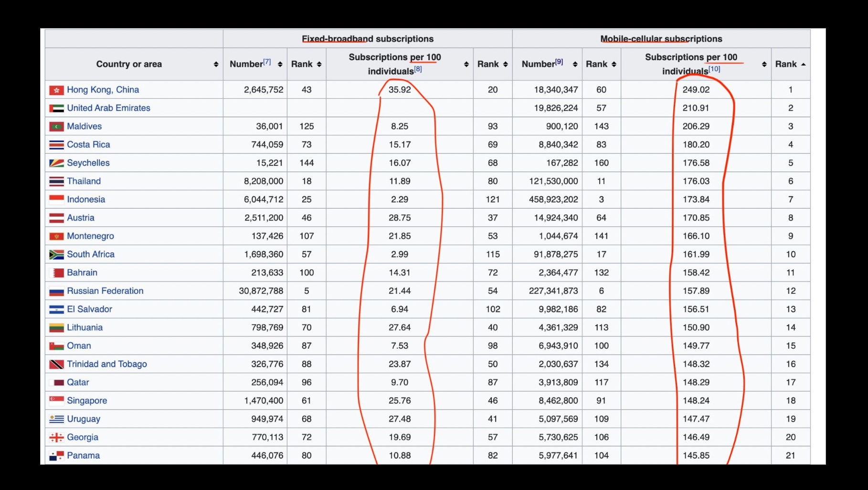Click the Singapore flag icon
The height and width of the screenshot is (490, 868).
[x=56, y=401]
